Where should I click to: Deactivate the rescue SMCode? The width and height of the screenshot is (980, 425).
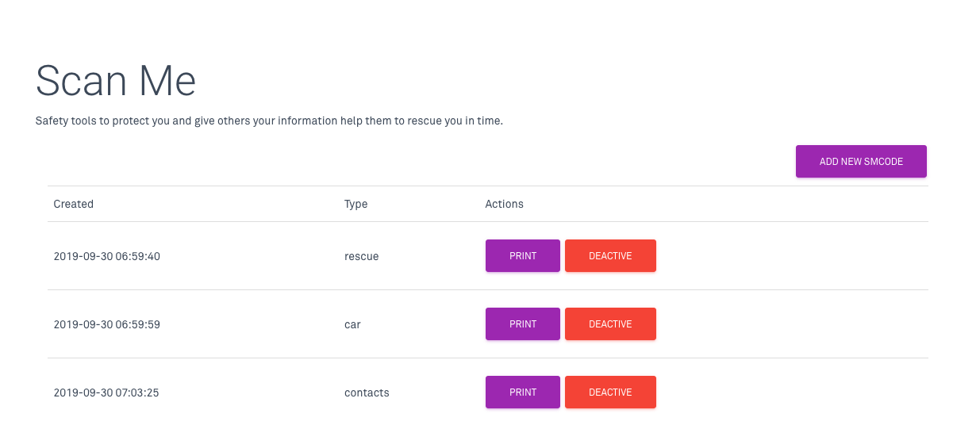pos(610,256)
